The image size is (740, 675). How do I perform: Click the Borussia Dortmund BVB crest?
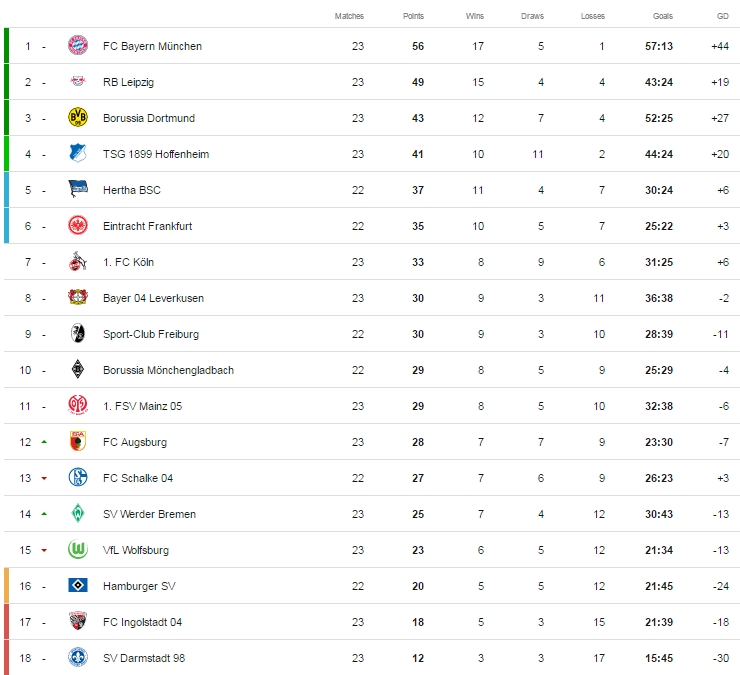click(77, 118)
